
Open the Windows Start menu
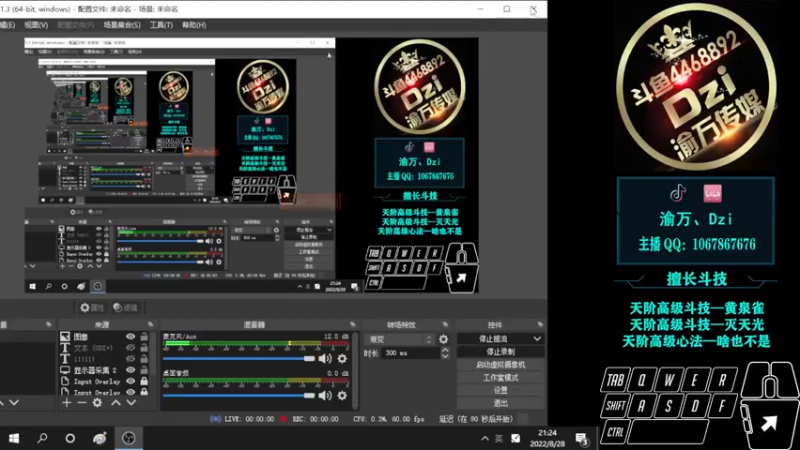14,438
